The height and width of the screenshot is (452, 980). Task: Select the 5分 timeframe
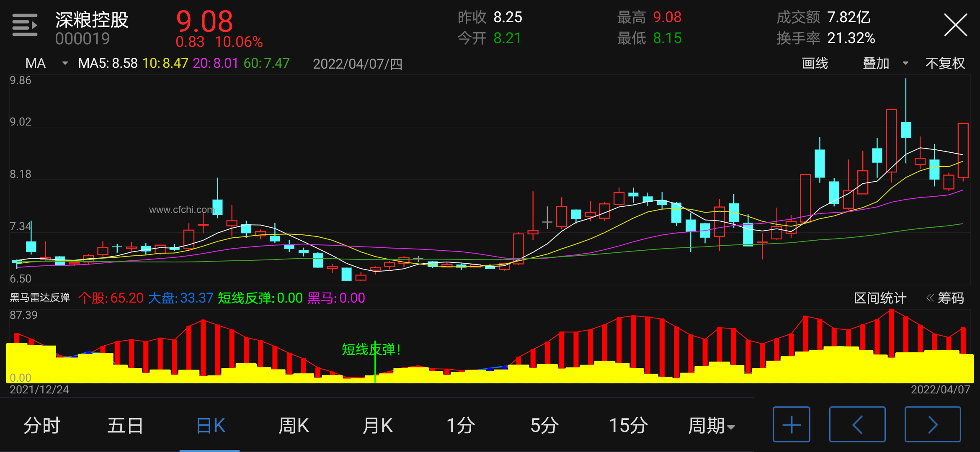[x=544, y=426]
